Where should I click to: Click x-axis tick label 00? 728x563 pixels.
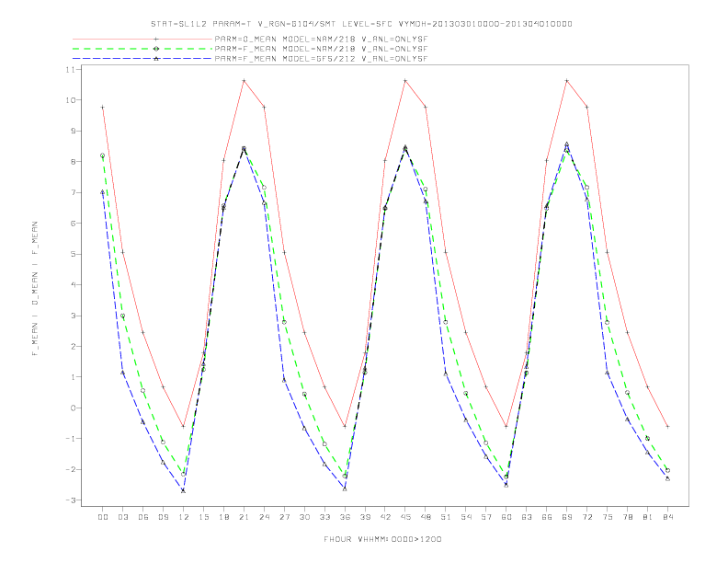[103, 517]
